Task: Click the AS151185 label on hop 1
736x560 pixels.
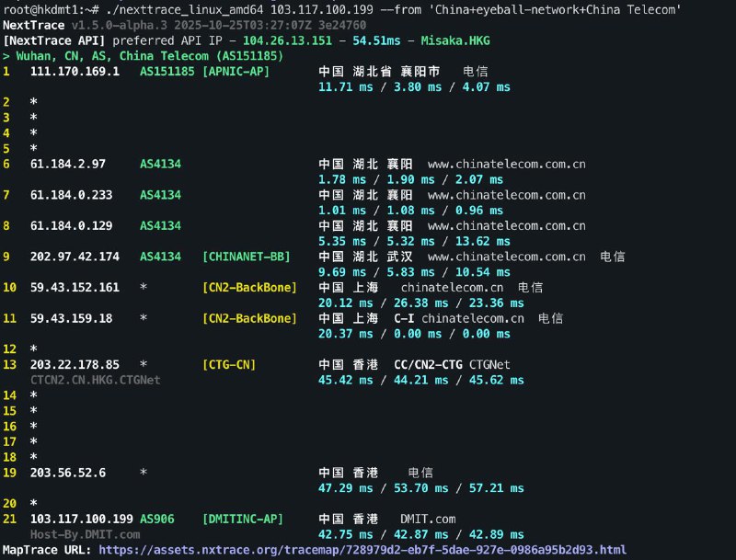Action: pos(167,72)
